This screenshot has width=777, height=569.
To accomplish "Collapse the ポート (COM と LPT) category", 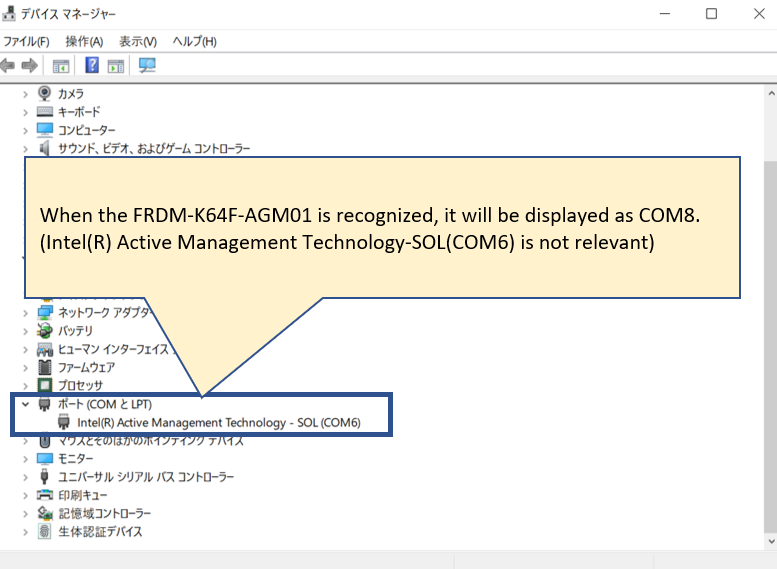I will [x=25, y=404].
